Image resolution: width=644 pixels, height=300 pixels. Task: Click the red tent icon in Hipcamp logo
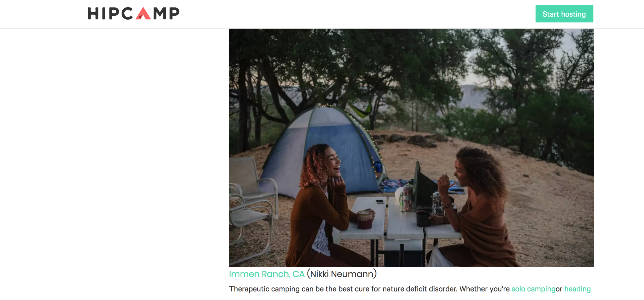[143, 13]
